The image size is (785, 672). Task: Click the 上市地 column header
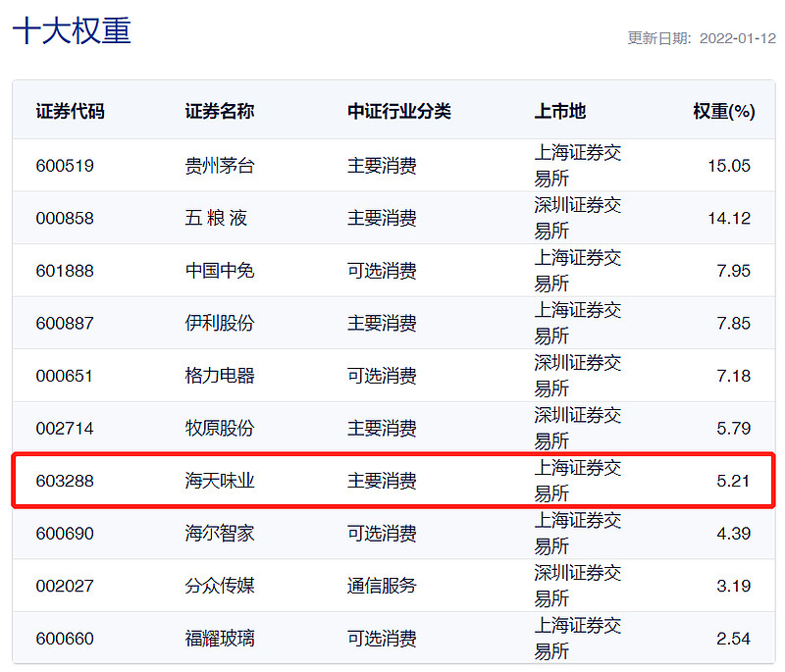(x=559, y=111)
